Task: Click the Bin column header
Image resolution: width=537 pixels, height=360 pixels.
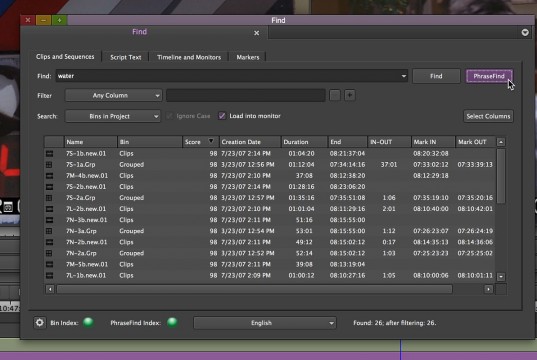Action: coord(150,142)
